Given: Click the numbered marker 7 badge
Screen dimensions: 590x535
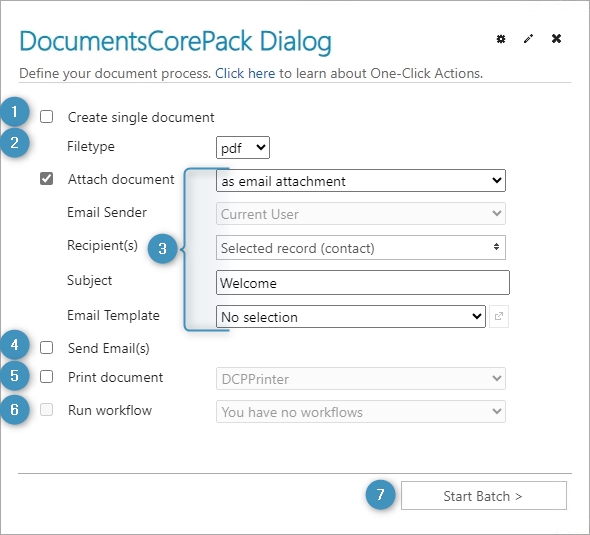Looking at the screenshot, I should 380,494.
